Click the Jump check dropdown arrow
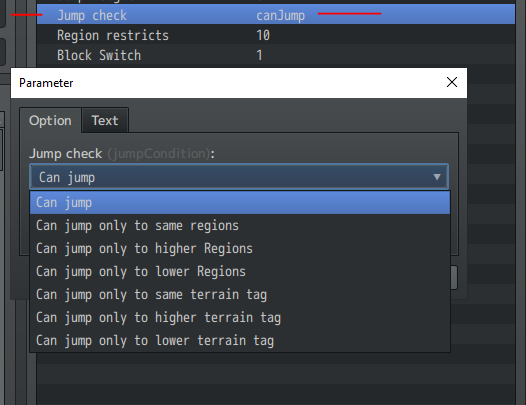This screenshot has width=526, height=405. point(436,177)
